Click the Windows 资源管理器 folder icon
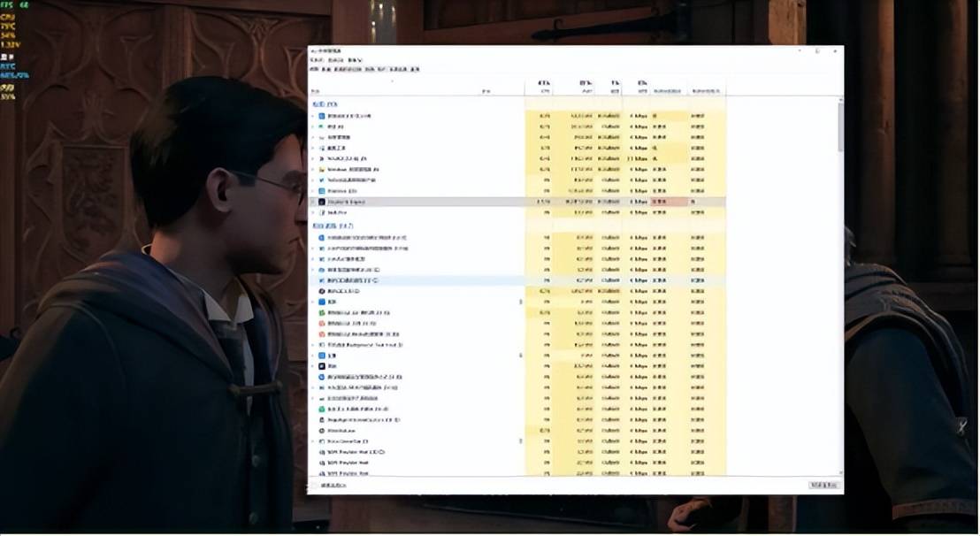The height and width of the screenshot is (536, 980). coord(322,169)
